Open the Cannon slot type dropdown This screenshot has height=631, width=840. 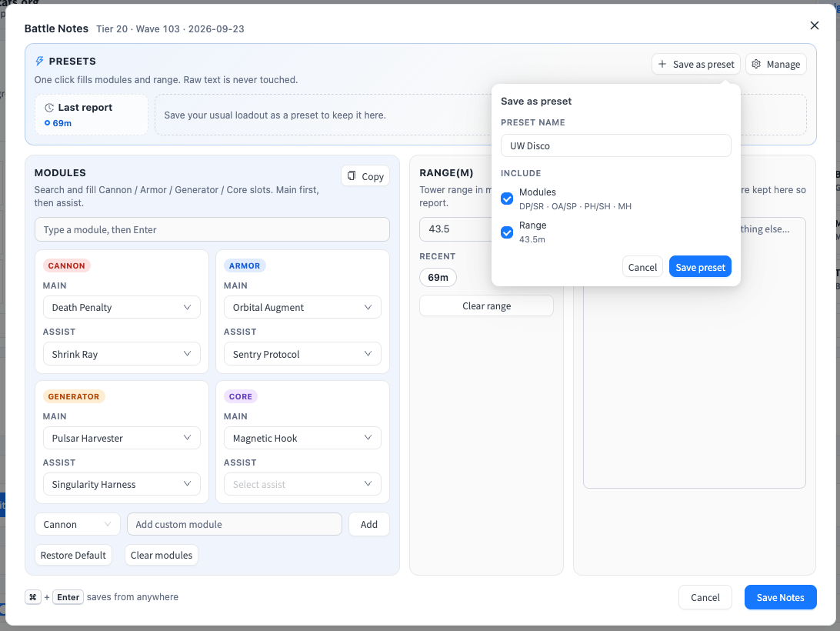tap(77, 524)
